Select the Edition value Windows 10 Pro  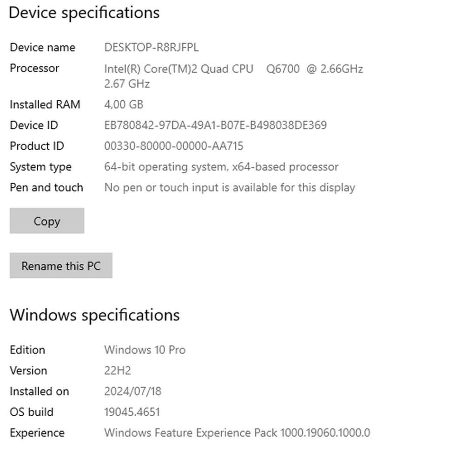pyautogui.click(x=145, y=350)
